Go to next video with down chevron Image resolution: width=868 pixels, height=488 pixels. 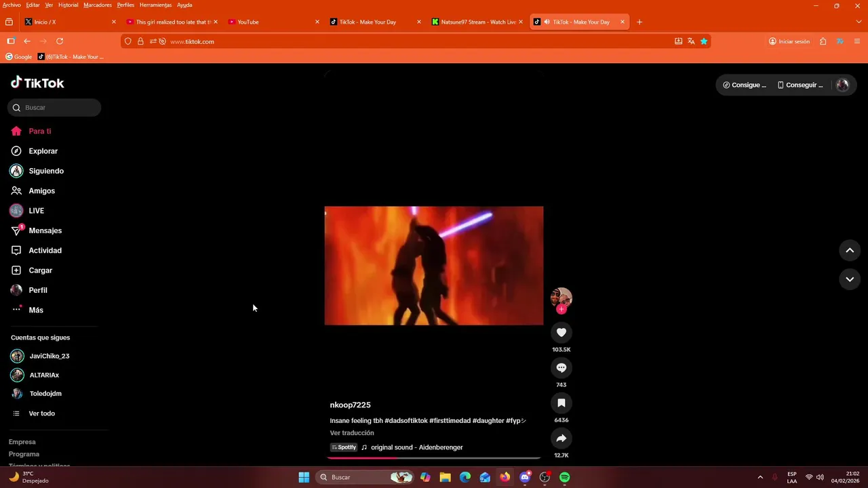tap(850, 279)
